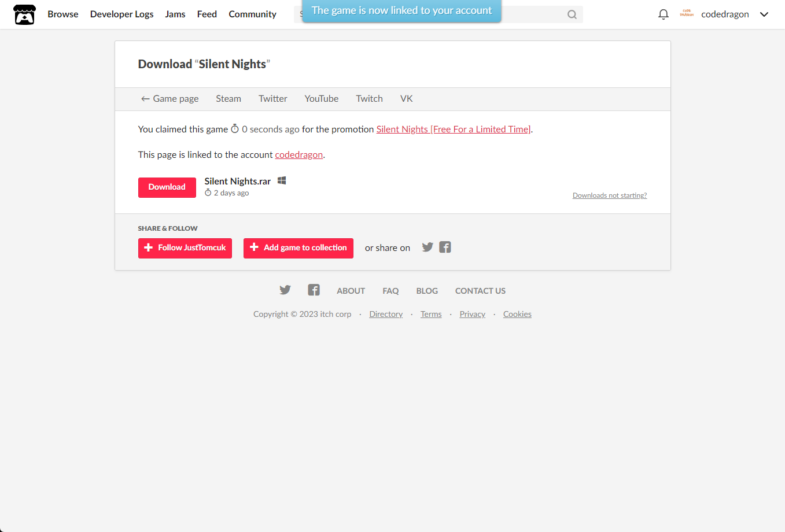Open Silent Nights Free For Limited Time promotion
Viewport: 785px width, 532px height.
coord(454,130)
